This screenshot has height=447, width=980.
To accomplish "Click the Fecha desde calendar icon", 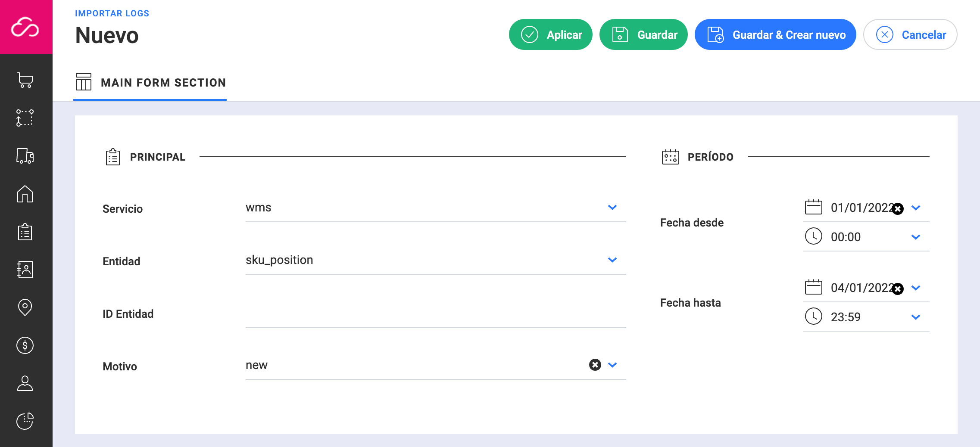I will pos(814,207).
